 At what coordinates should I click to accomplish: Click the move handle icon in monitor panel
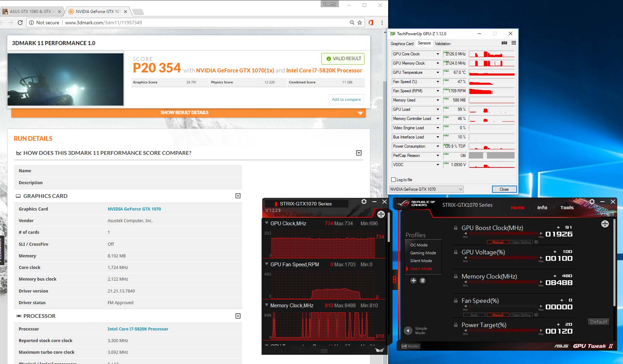coord(381,214)
